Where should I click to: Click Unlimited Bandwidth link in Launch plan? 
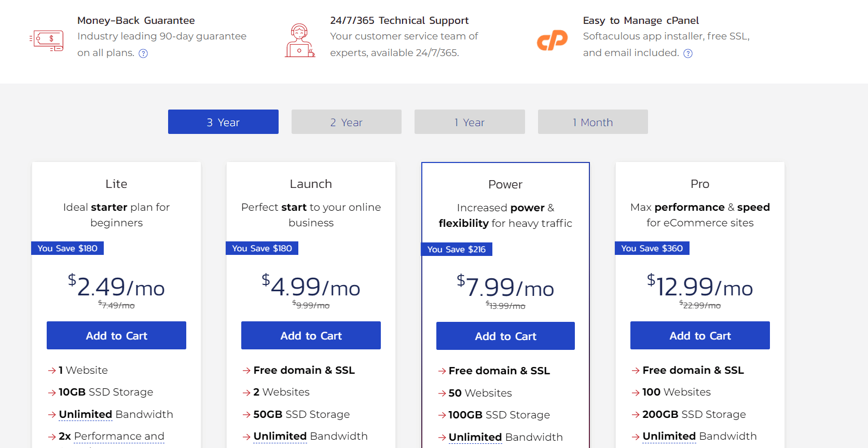(280, 436)
